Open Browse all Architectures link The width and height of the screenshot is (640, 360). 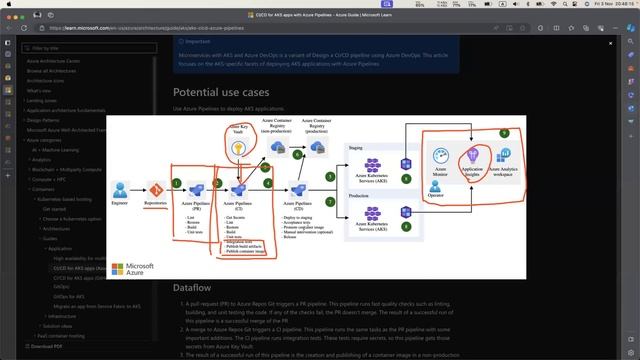51,71
